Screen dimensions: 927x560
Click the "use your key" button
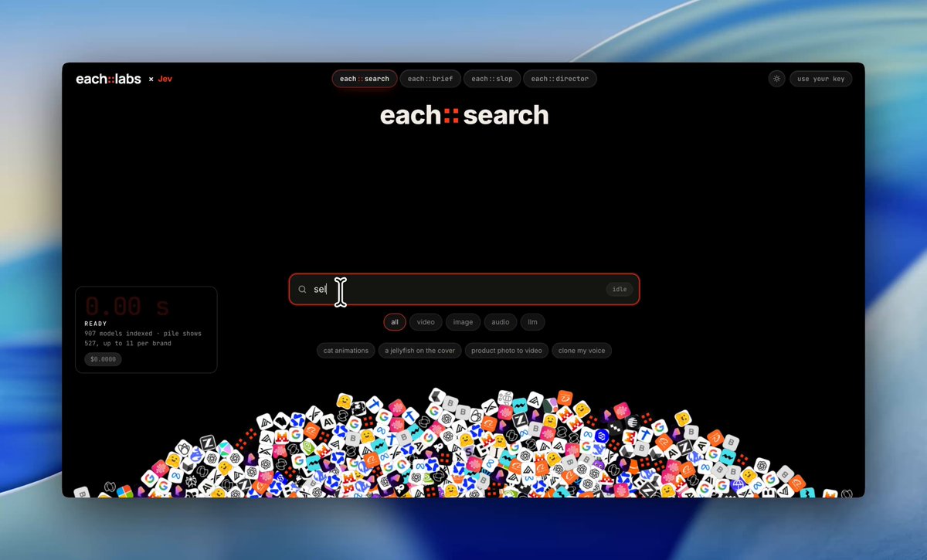click(820, 79)
